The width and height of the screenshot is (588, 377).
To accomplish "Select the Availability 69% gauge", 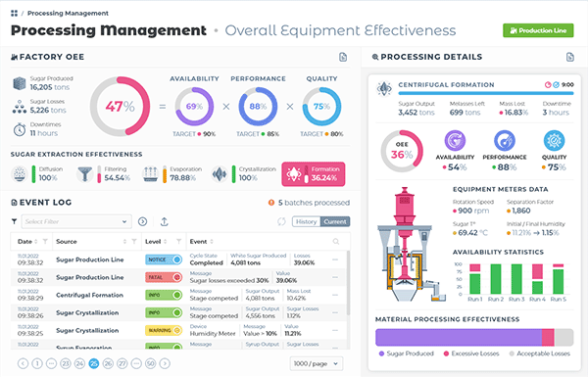I will (194, 107).
